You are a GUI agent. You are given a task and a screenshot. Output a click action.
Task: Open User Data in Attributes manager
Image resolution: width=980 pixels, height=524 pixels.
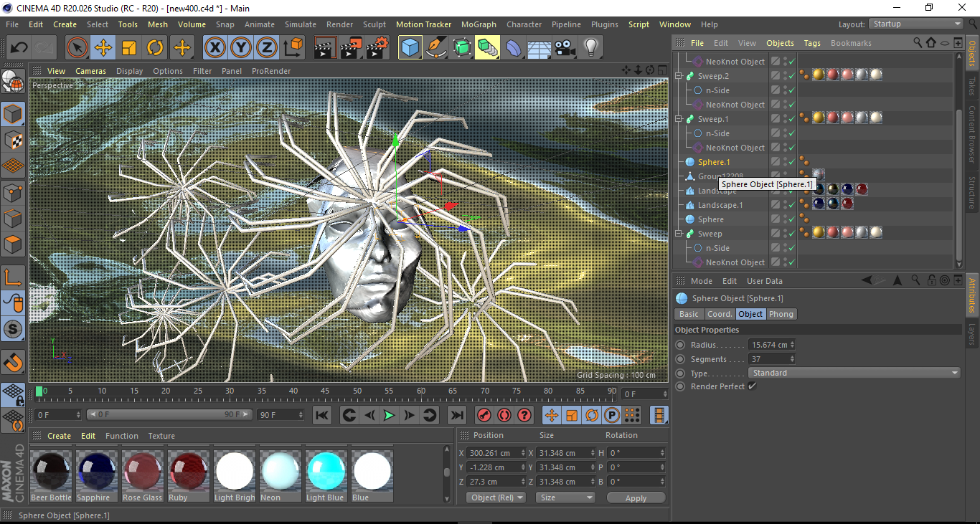click(765, 281)
